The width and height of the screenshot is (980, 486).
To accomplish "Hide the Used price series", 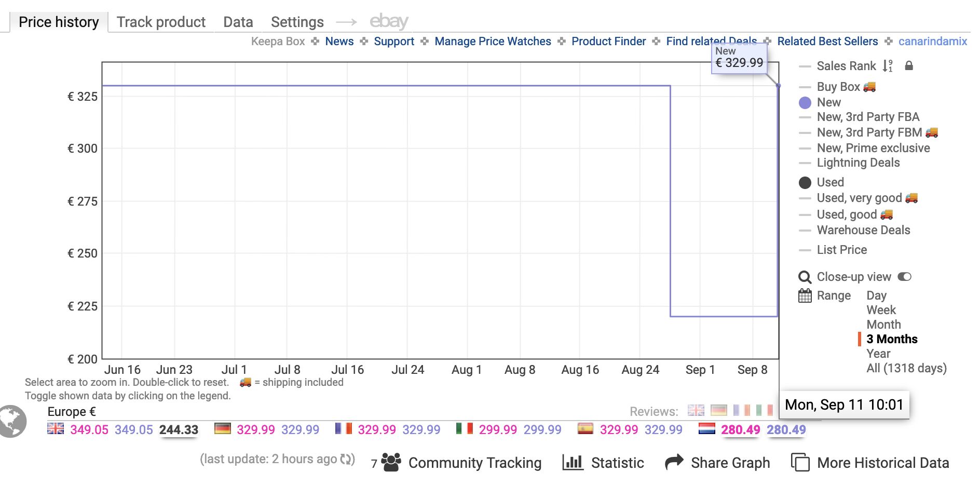I will click(830, 182).
